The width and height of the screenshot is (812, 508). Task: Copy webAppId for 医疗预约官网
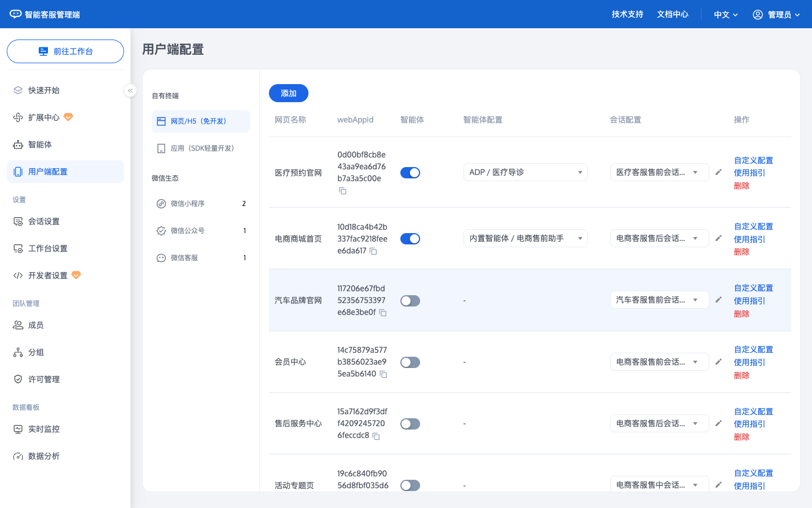(342, 191)
